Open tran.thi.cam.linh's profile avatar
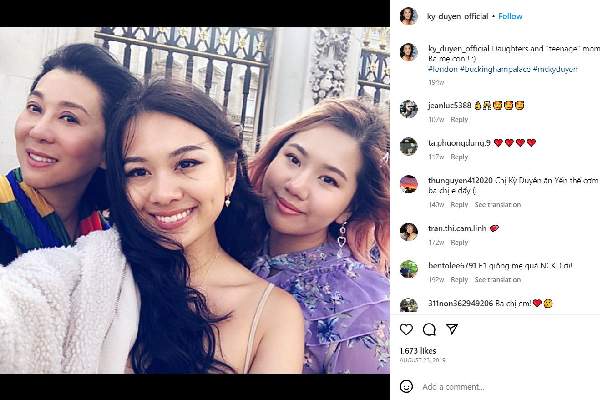 pyautogui.click(x=408, y=232)
